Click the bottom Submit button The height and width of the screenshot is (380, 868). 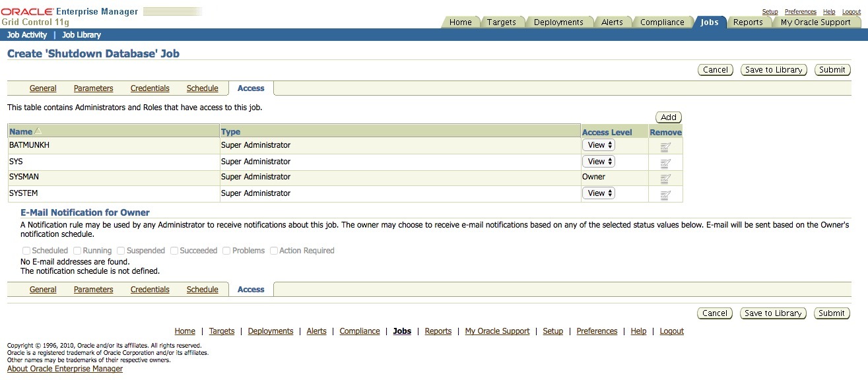point(832,313)
